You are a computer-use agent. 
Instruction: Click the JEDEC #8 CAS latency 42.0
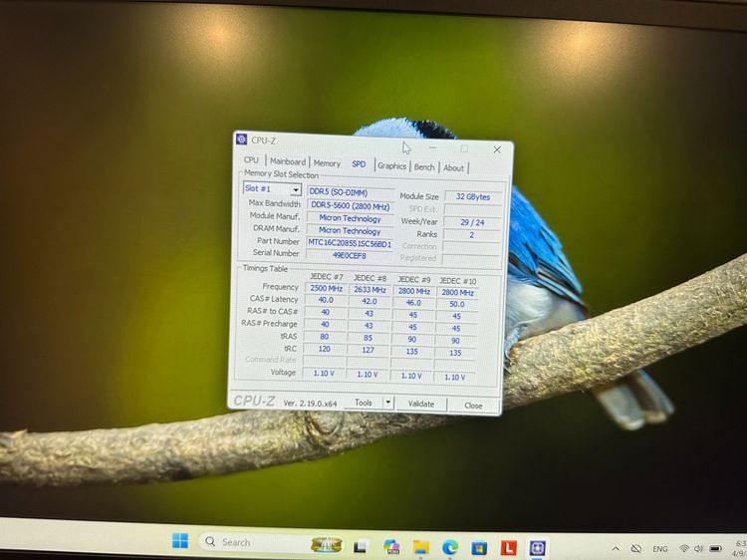pos(370,301)
